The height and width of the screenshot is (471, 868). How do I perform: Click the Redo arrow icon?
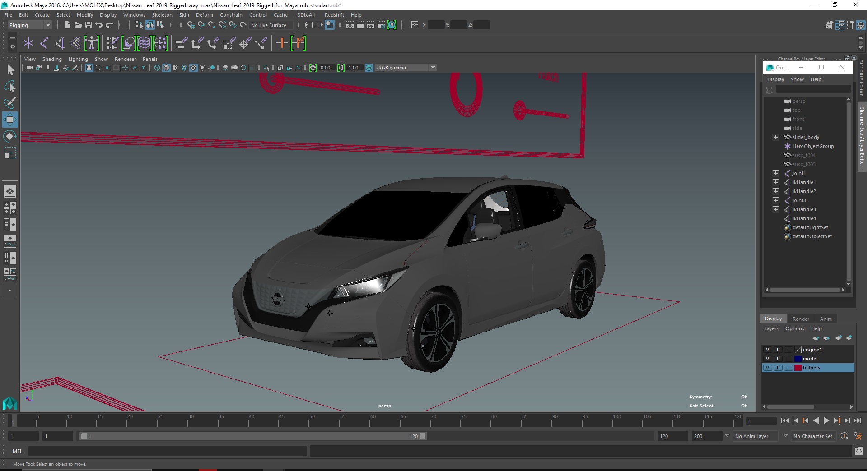coord(109,25)
